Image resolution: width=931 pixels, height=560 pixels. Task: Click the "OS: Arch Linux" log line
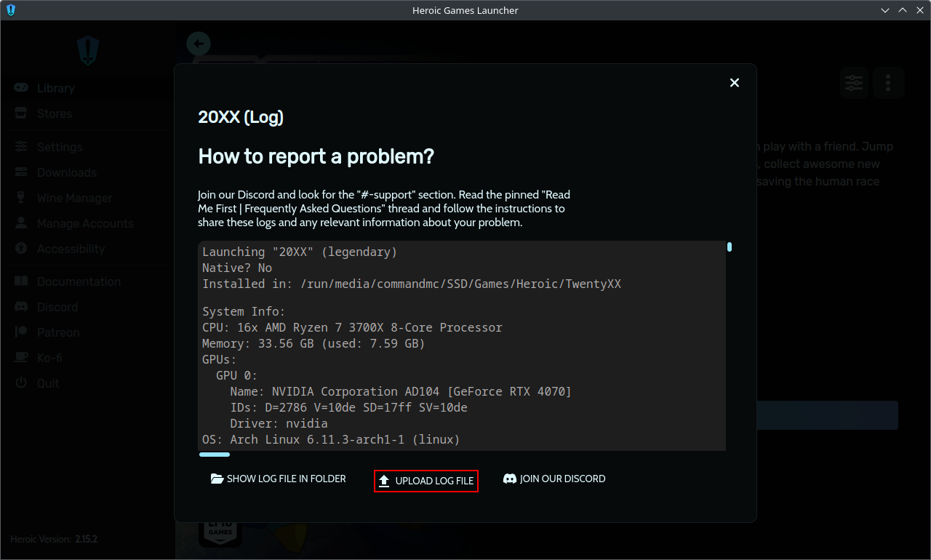tap(331, 439)
